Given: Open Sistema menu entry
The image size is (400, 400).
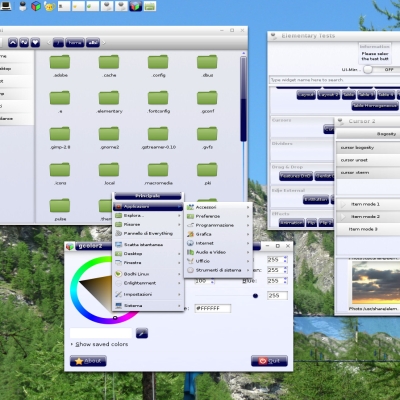Looking at the screenshot, I should click(148, 305).
